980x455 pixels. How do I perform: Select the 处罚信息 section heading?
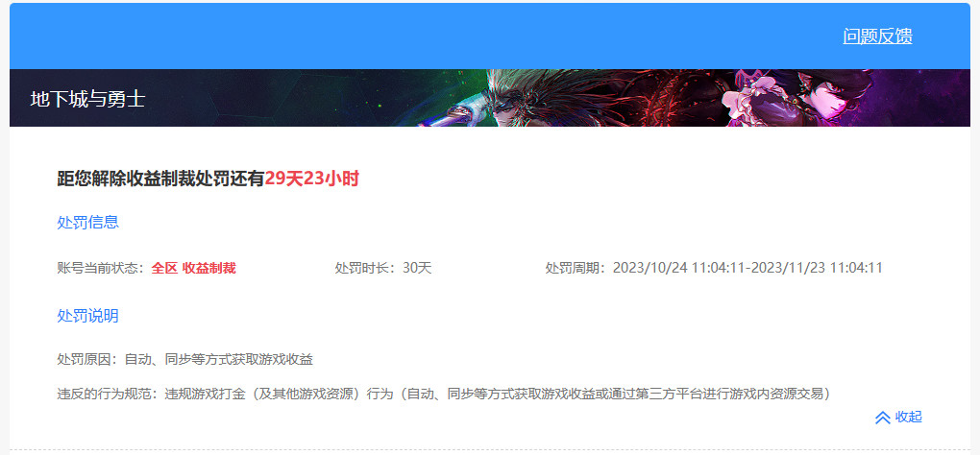point(87,223)
